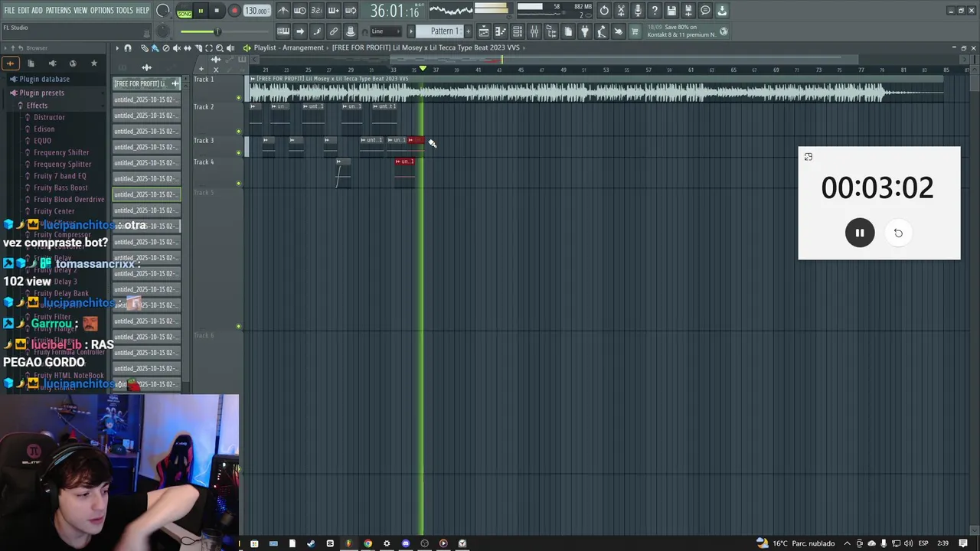Open the Fruity 7 band EQ entry

pos(60,176)
